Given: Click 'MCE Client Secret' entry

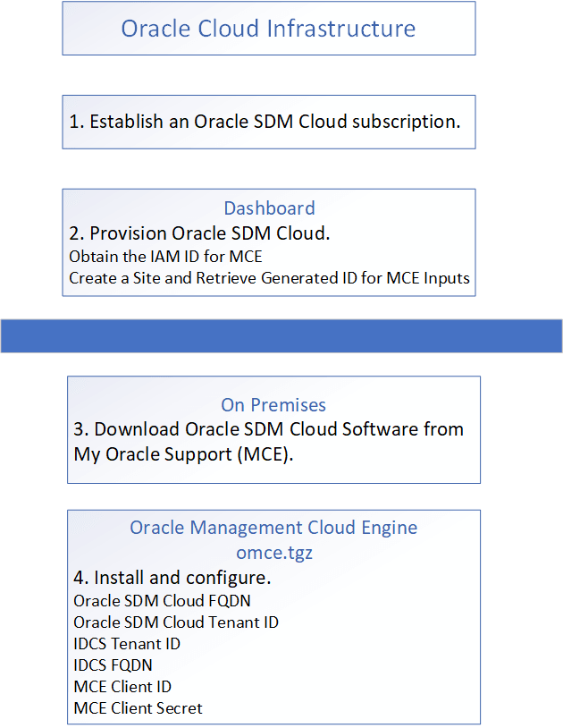Looking at the screenshot, I should click(x=138, y=707).
